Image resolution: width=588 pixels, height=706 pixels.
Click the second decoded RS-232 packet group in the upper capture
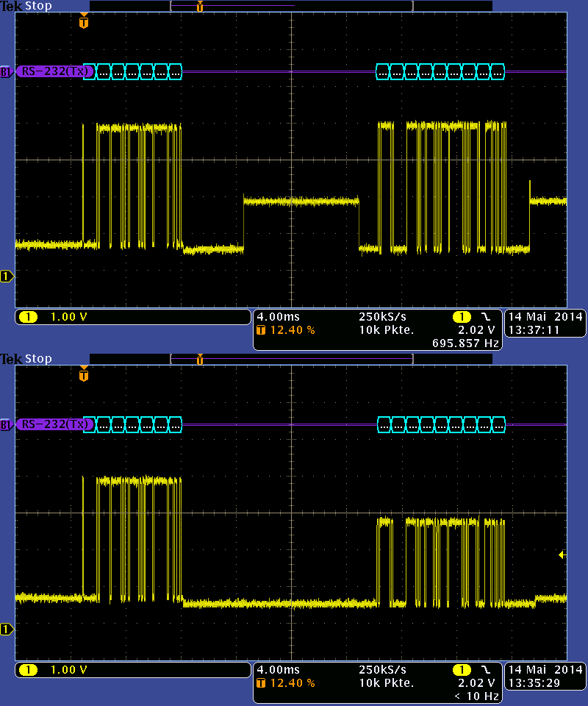pyautogui.click(x=440, y=71)
